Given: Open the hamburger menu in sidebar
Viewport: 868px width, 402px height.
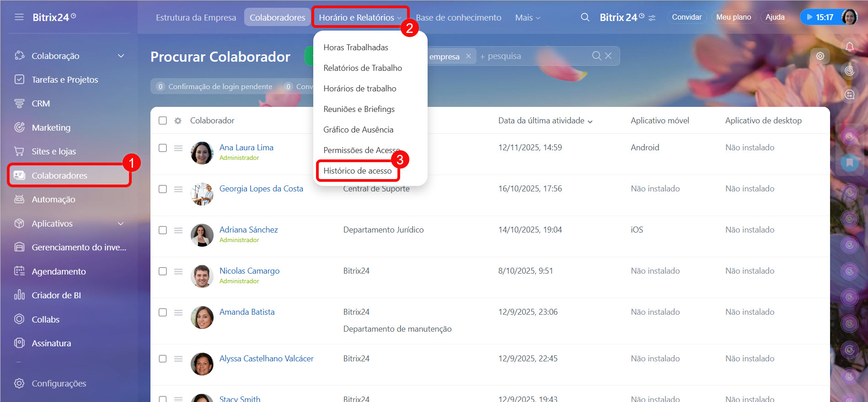Looking at the screenshot, I should [x=19, y=17].
